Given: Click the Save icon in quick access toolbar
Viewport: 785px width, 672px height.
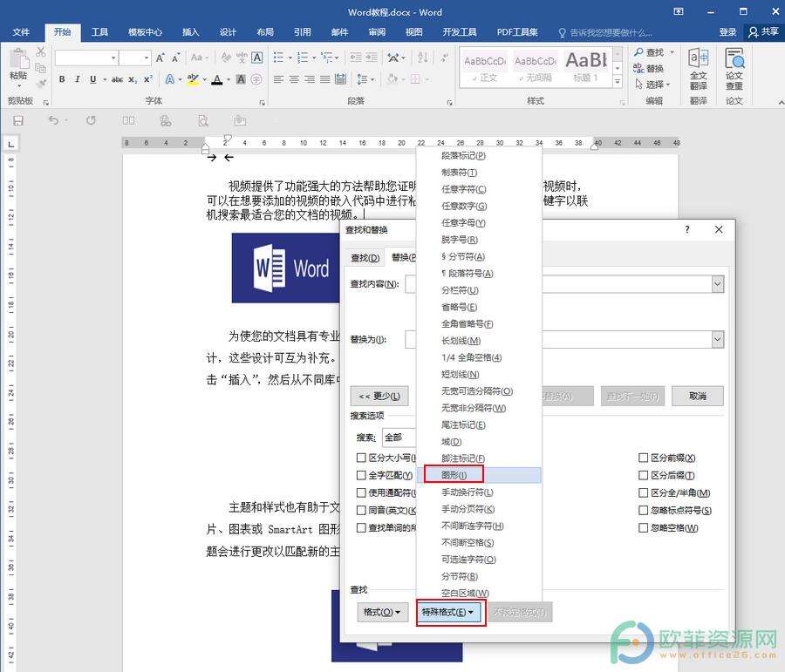Looking at the screenshot, I should click(18, 120).
